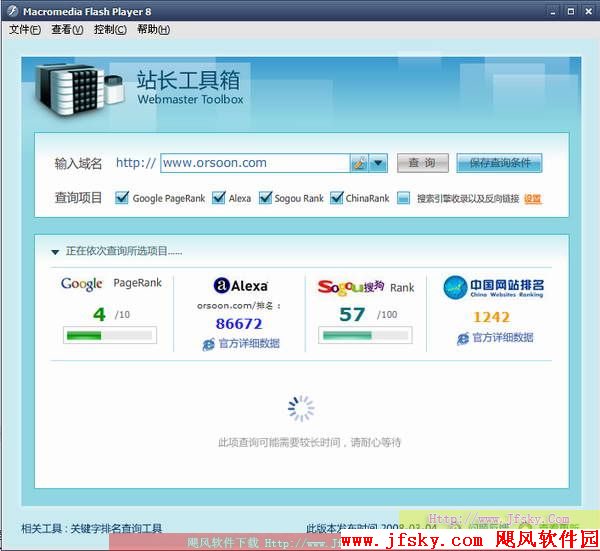Click the 查询 query button
This screenshot has height=551, width=600.
pos(422,163)
